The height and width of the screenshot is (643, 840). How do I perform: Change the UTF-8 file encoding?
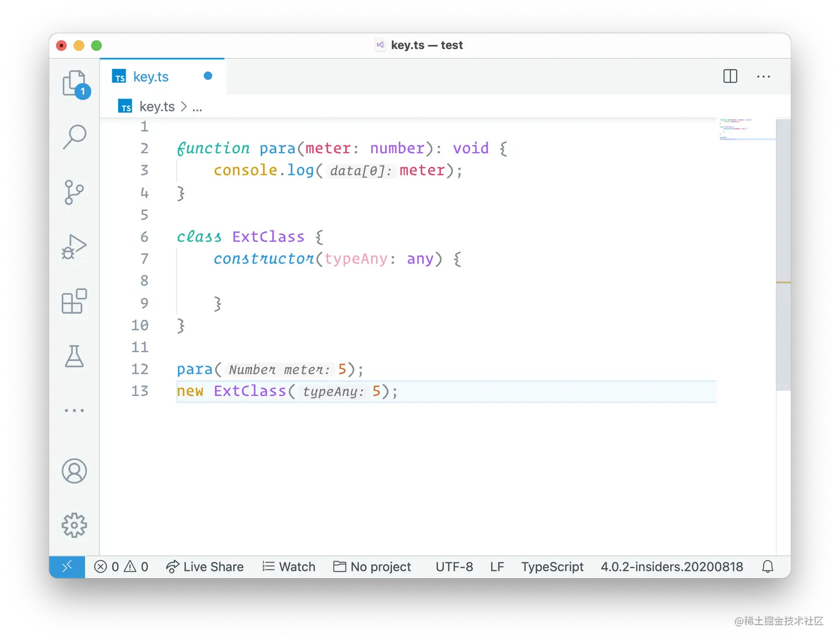[454, 566]
